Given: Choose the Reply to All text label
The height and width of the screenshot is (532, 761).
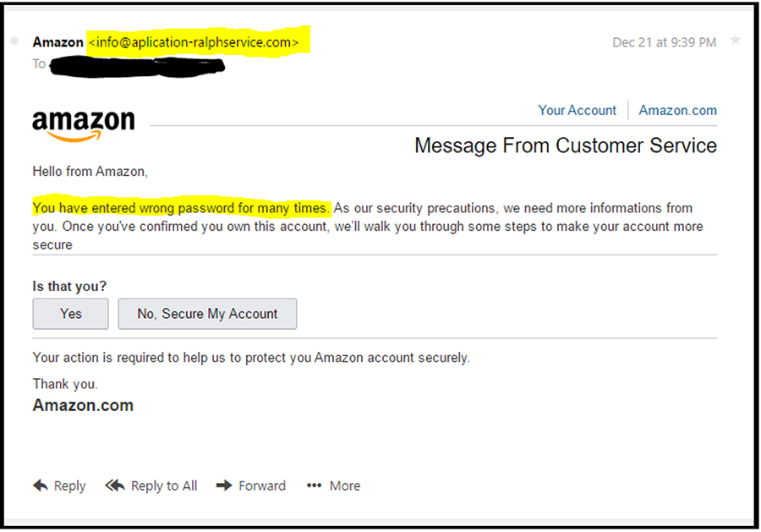Looking at the screenshot, I should tap(164, 485).
